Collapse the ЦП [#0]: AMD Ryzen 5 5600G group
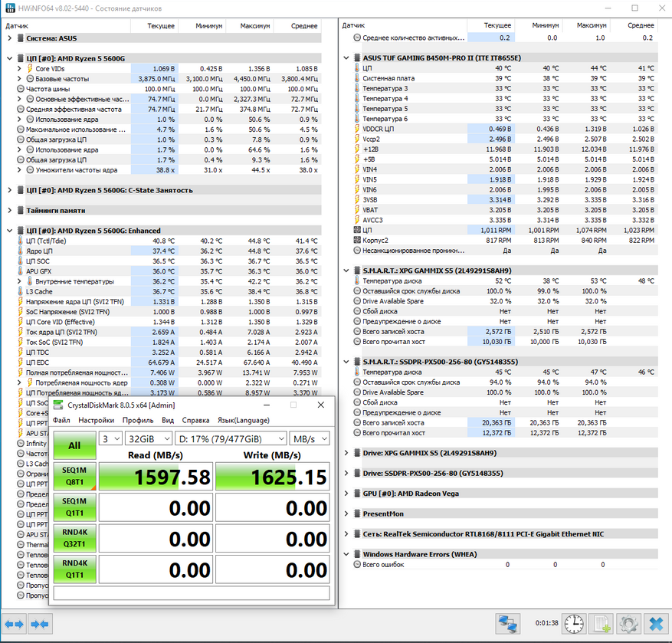This screenshot has width=672, height=643. (10, 58)
